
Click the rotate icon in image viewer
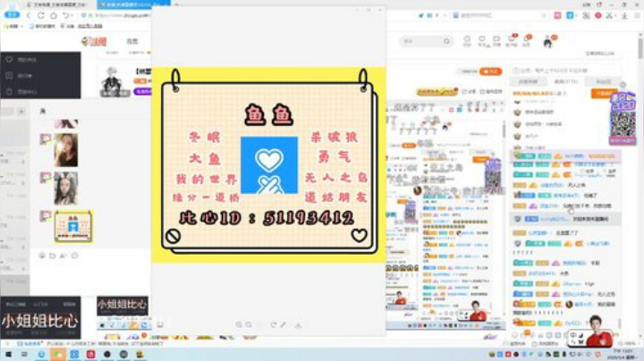tap(273, 324)
